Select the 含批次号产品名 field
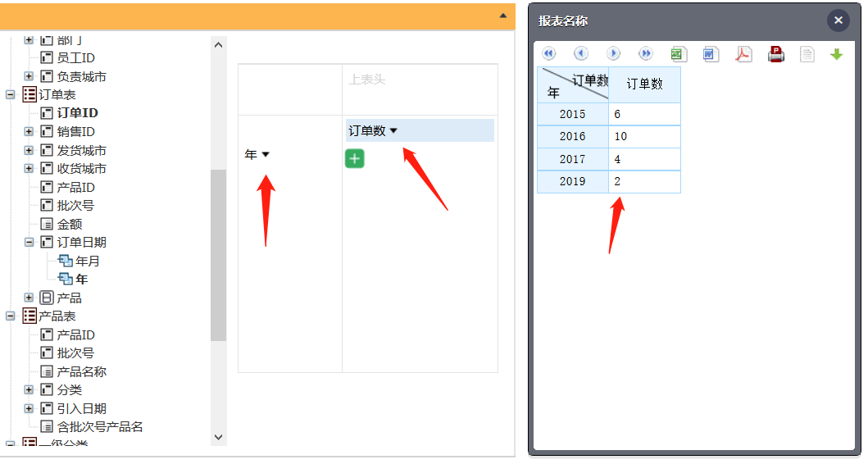This screenshot has width=868, height=464. pos(100,427)
